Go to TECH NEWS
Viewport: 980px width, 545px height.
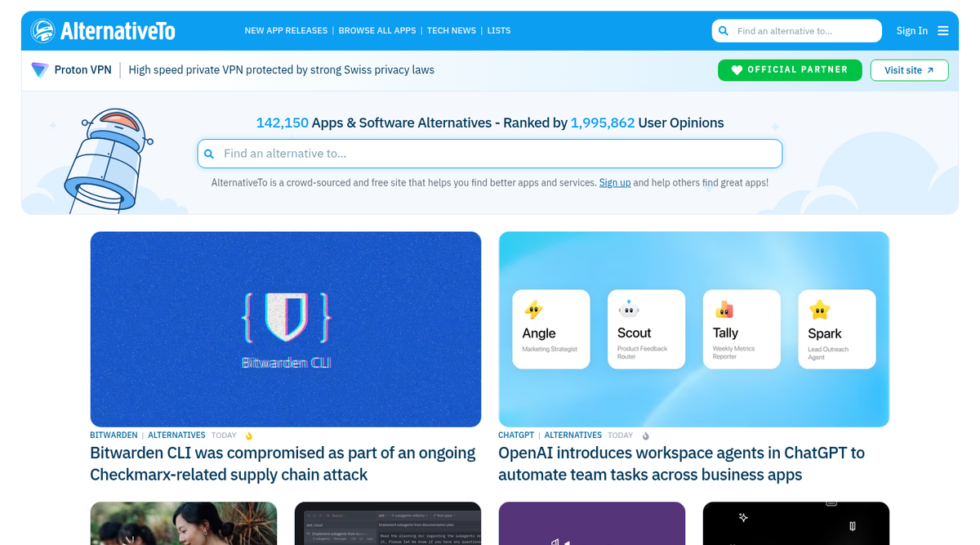(x=452, y=30)
